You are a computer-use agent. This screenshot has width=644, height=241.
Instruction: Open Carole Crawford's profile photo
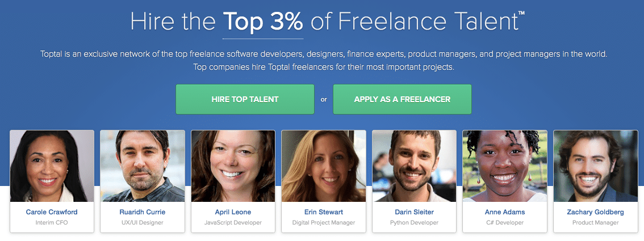coord(52,166)
